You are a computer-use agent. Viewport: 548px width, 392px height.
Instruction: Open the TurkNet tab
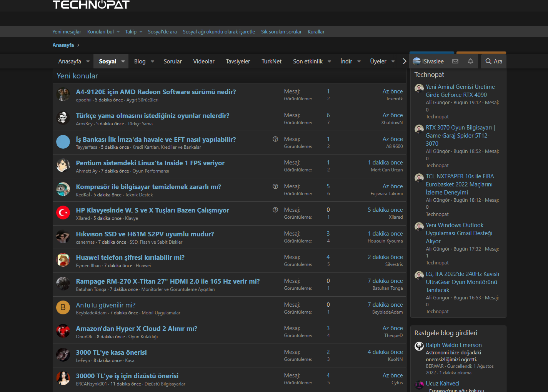click(272, 61)
